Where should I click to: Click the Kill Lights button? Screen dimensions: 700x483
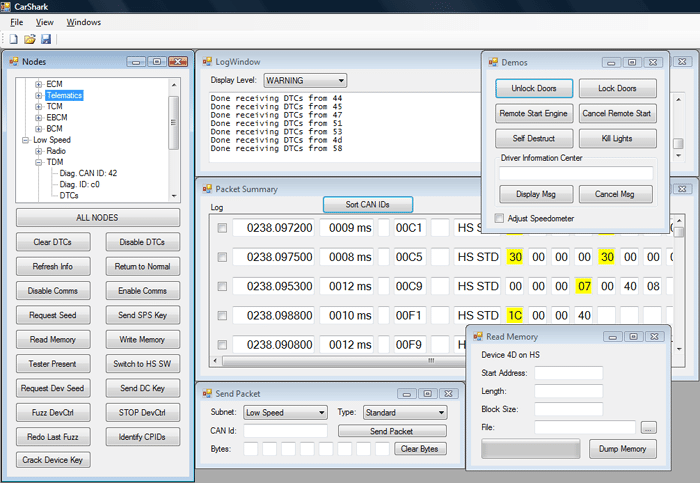[617, 138]
